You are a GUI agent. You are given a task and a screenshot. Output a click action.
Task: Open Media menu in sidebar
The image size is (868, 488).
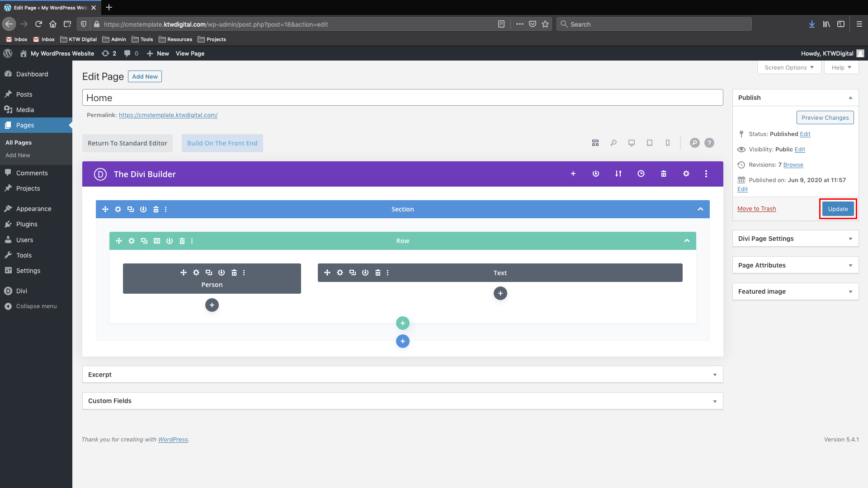[x=36, y=110]
